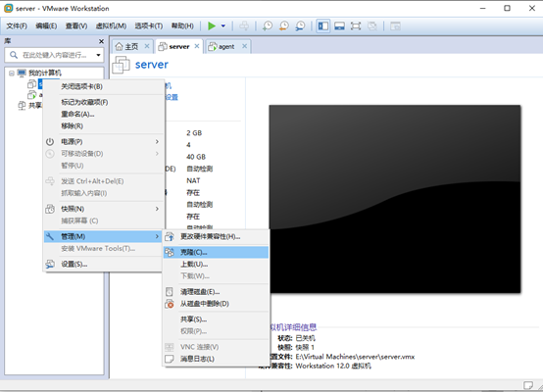Close the library panel
This screenshot has width=543, height=392.
pyautogui.click(x=101, y=41)
